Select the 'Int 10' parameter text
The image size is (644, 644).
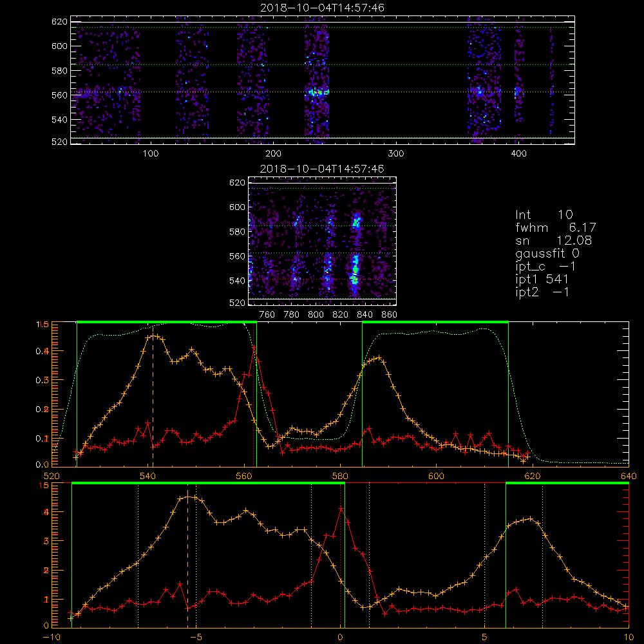[x=544, y=215]
